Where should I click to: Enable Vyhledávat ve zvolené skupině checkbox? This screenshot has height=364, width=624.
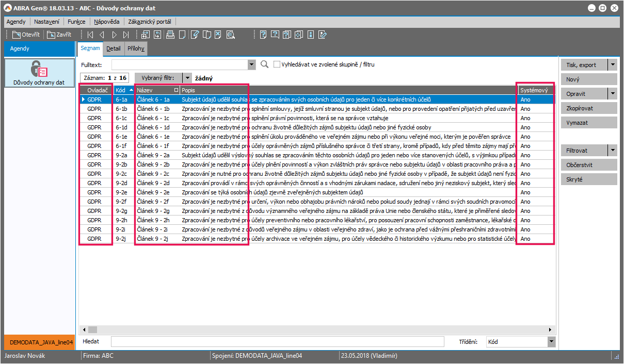[277, 64]
